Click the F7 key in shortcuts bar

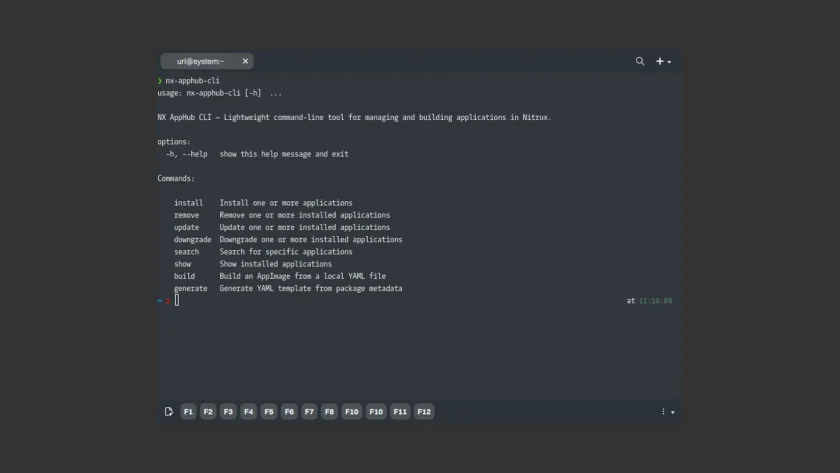(x=309, y=411)
